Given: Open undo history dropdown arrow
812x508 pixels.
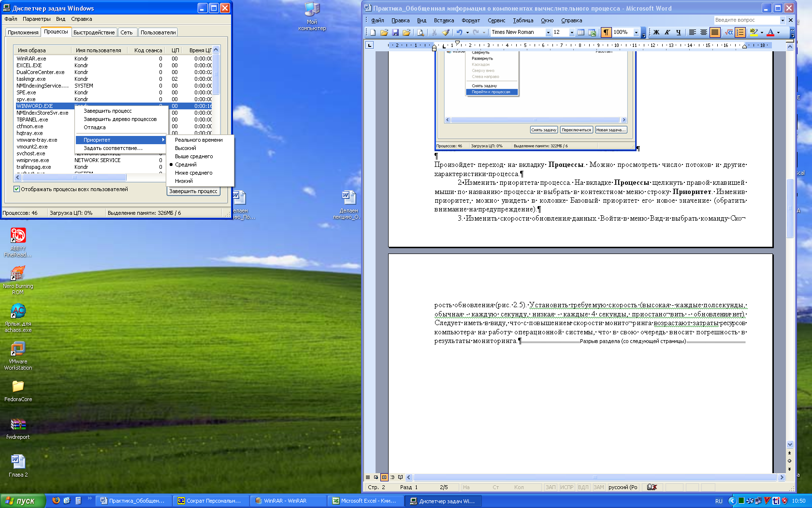Looking at the screenshot, I should click(x=467, y=32).
